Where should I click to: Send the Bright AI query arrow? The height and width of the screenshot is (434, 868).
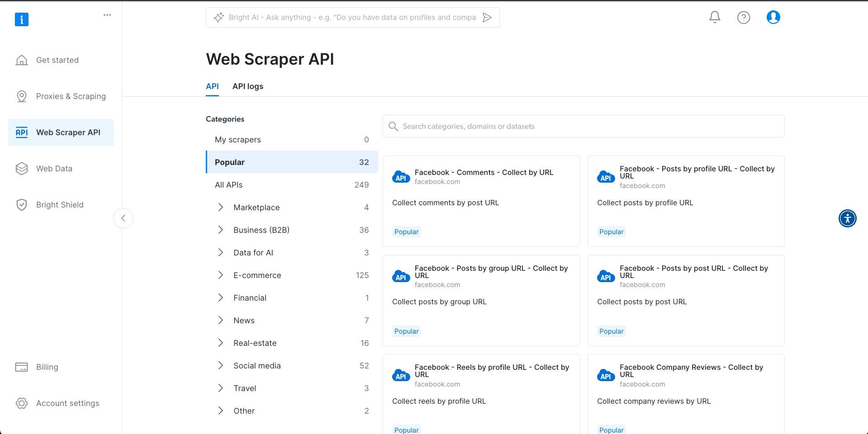click(487, 18)
